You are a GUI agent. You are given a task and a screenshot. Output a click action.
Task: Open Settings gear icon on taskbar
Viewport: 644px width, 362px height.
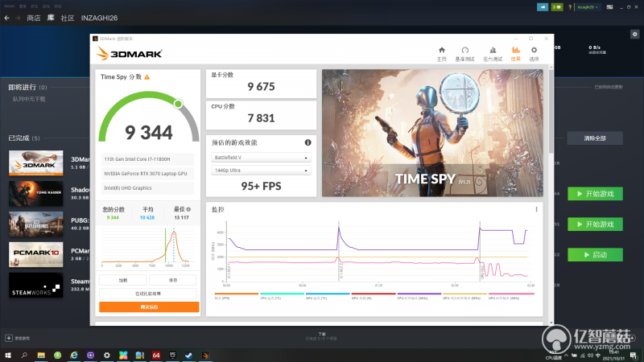107,356
